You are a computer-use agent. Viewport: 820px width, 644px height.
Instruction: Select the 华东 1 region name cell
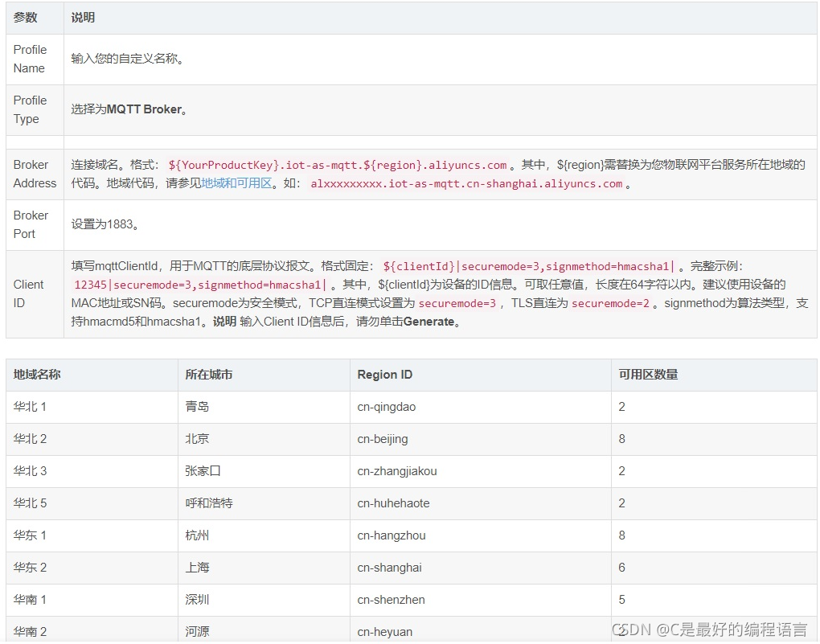pos(30,535)
